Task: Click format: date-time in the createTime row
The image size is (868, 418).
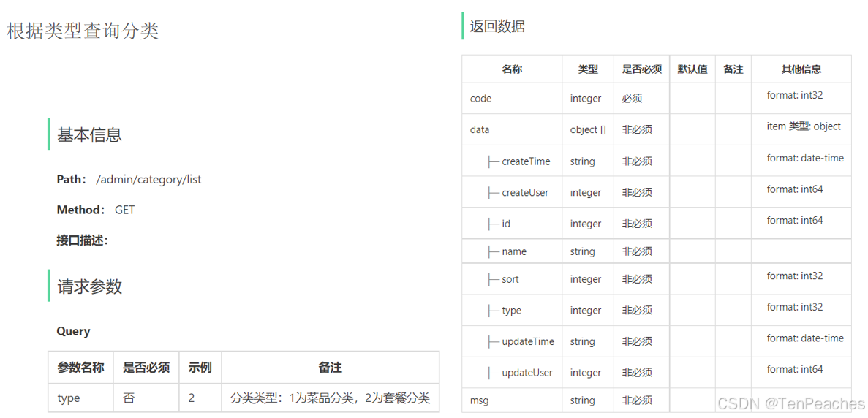Action: (x=805, y=158)
